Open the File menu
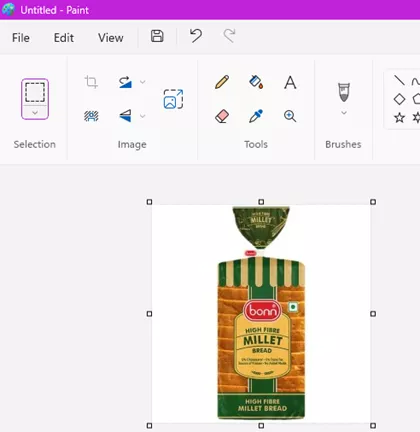This screenshot has width=420, height=432. point(21,38)
